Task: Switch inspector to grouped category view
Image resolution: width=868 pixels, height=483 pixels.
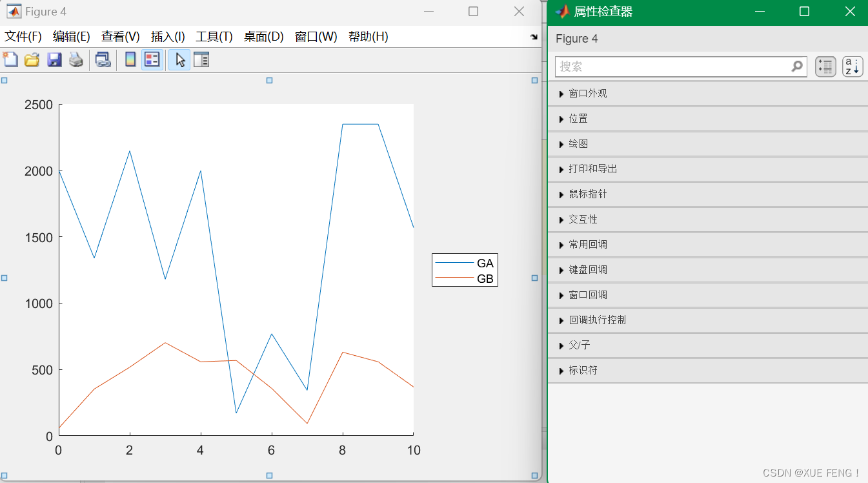Action: tap(825, 67)
